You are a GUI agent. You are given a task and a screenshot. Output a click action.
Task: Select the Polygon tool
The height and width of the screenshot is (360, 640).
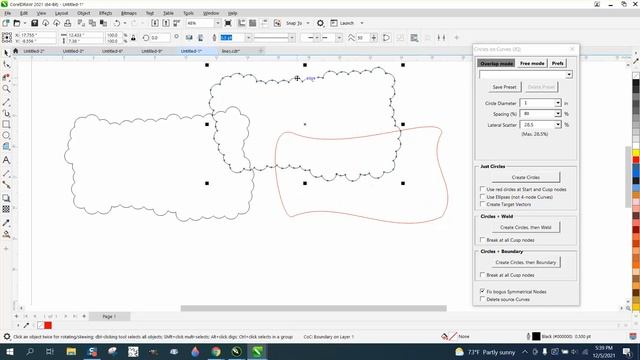point(6,147)
